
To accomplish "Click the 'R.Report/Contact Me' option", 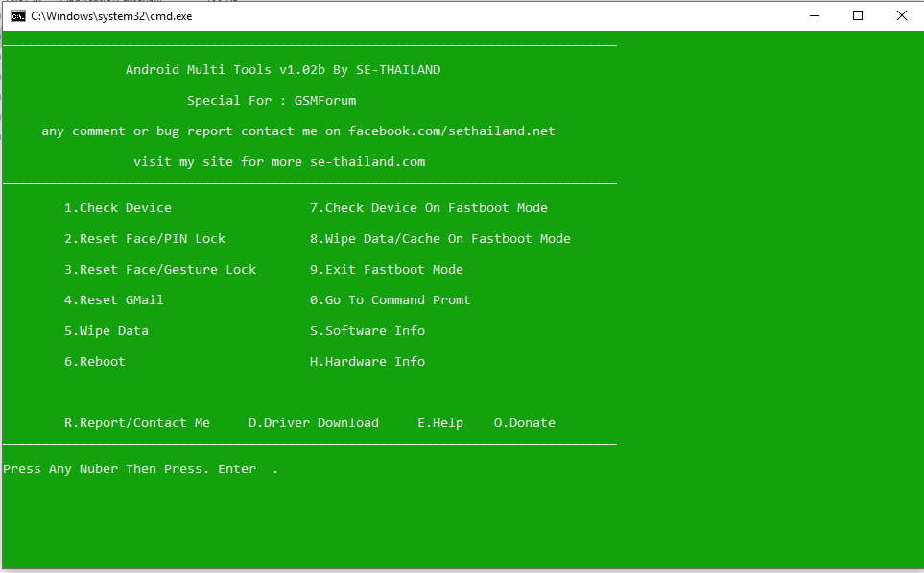I will point(136,423).
